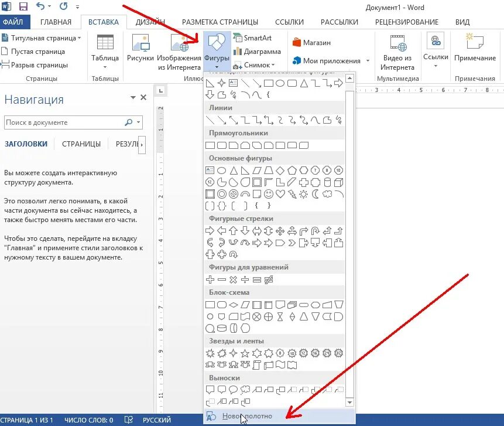This screenshot has width=504, height=426.
Task: Select the division sign equation shape
Action: (245, 280)
